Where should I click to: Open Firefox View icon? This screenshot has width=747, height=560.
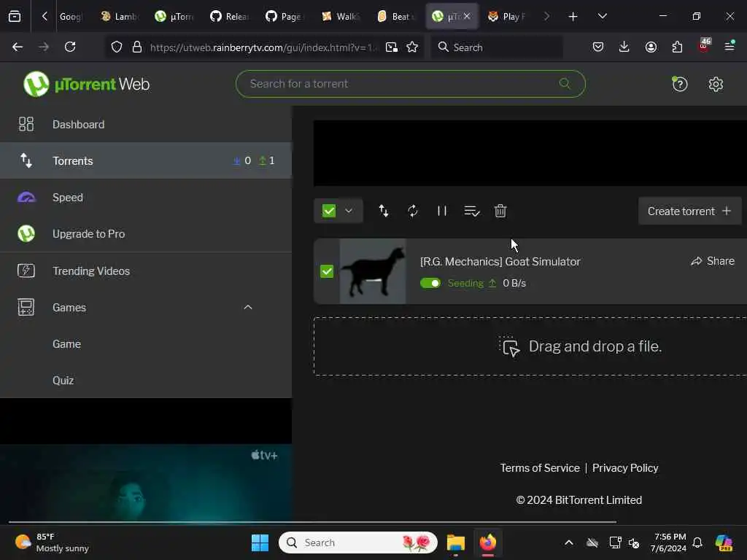tap(15, 17)
